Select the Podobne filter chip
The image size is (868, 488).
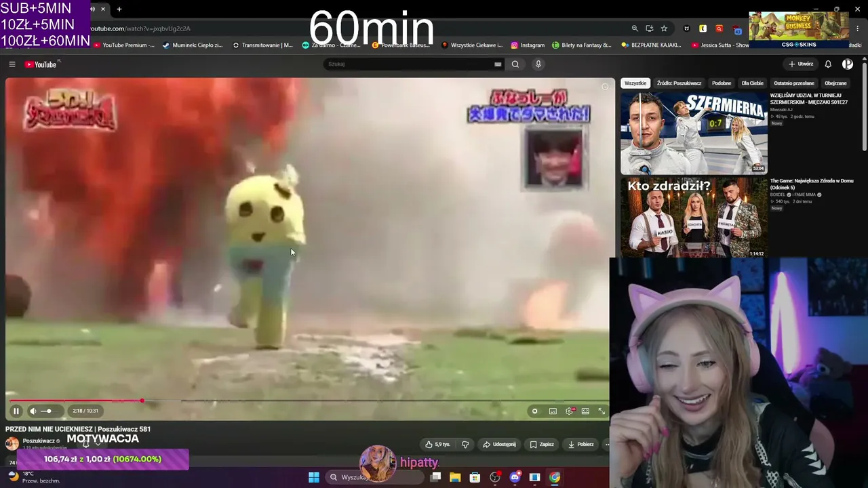tap(722, 83)
